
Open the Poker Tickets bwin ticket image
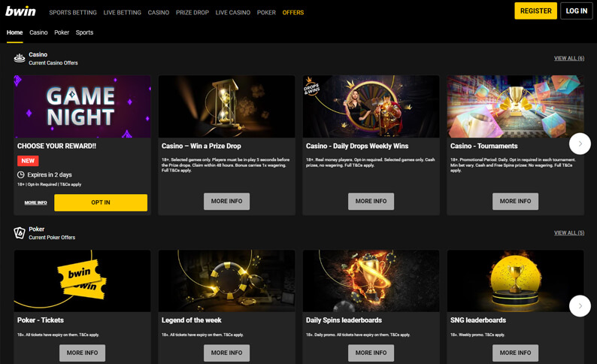pyautogui.click(x=82, y=281)
